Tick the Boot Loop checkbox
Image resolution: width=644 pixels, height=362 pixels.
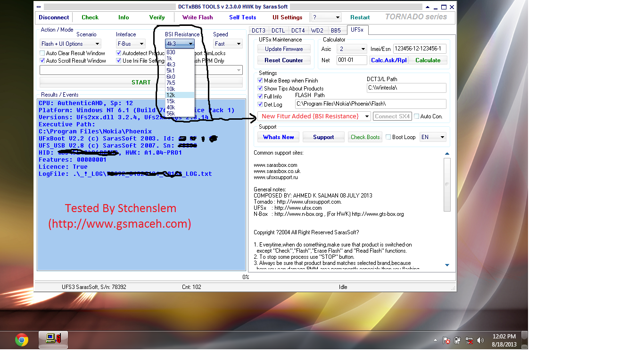coord(388,137)
